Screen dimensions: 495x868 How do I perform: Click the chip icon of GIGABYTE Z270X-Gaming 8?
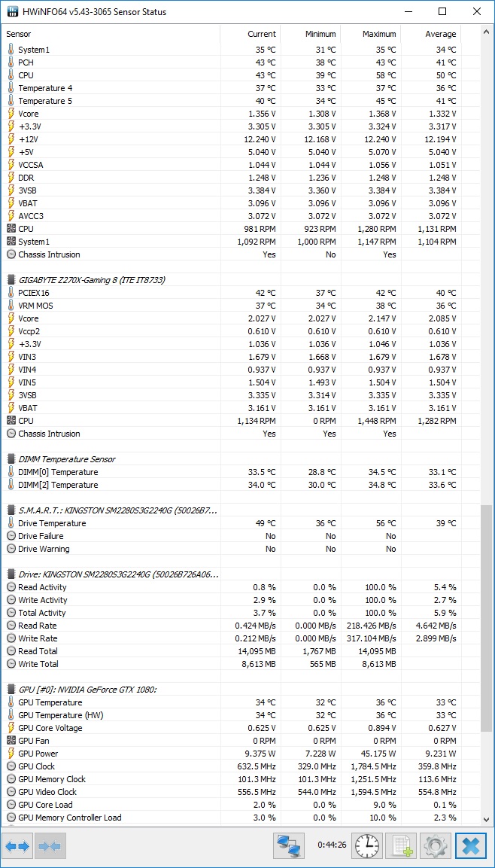click(11, 279)
